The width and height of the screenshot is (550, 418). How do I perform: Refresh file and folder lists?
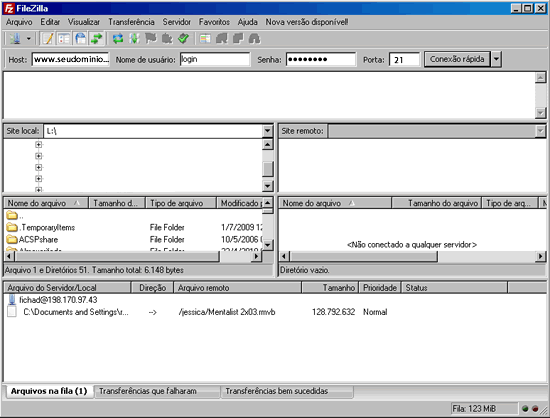[x=118, y=39]
